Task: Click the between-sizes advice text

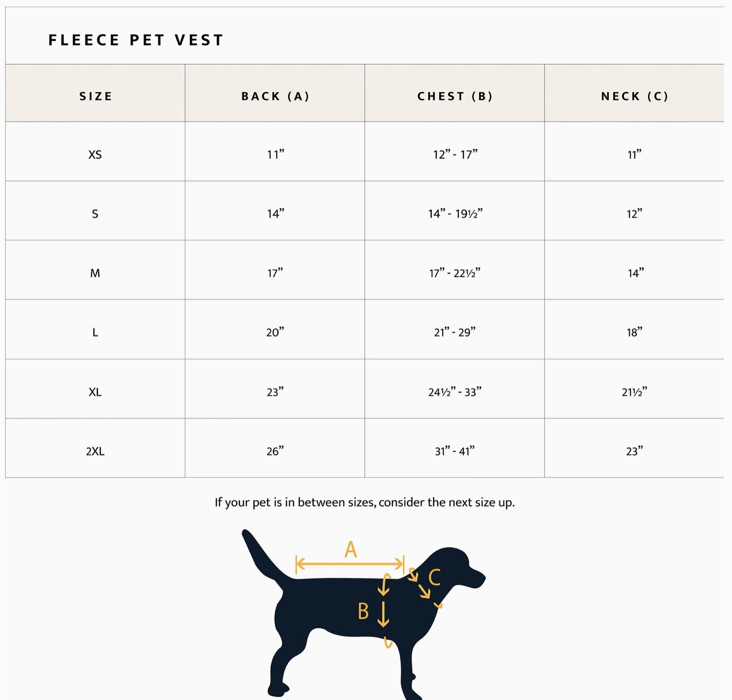Action: 364,503
